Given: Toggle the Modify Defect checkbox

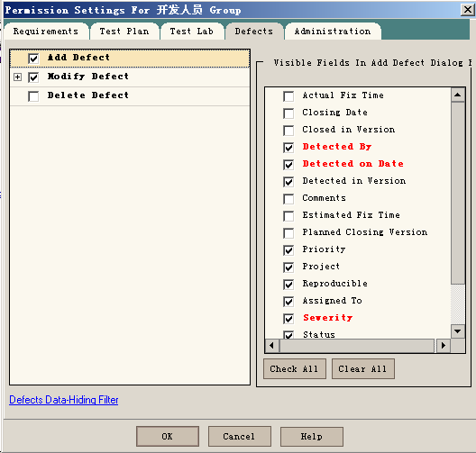Looking at the screenshot, I should (x=33, y=77).
